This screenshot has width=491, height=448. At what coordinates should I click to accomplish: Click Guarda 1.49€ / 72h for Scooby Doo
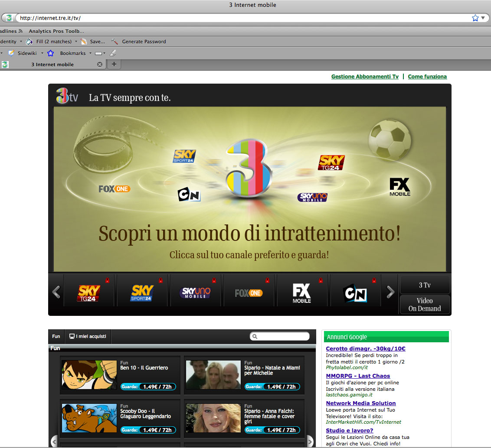tap(148, 430)
